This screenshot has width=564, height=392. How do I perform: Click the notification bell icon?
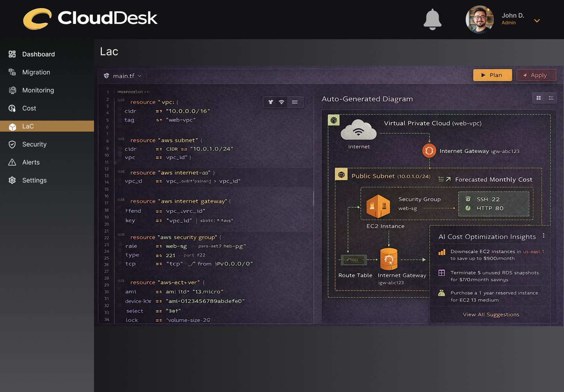432,20
